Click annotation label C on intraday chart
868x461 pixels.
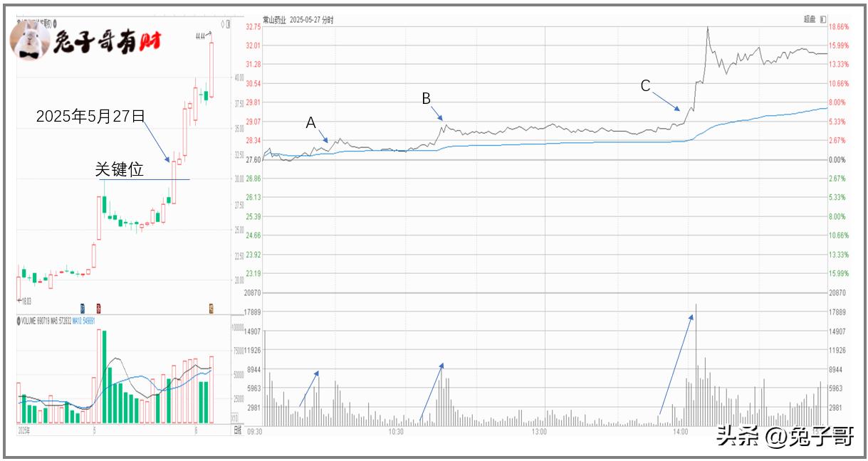(645, 86)
